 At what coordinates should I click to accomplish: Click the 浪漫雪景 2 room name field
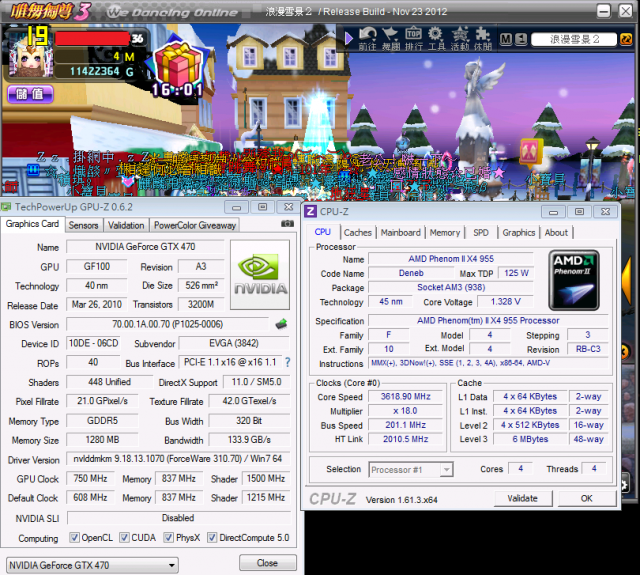[574, 39]
